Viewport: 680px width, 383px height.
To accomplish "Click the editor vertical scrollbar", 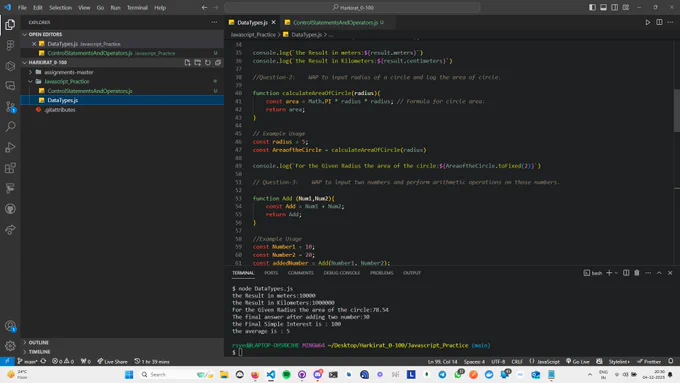I will (677, 111).
